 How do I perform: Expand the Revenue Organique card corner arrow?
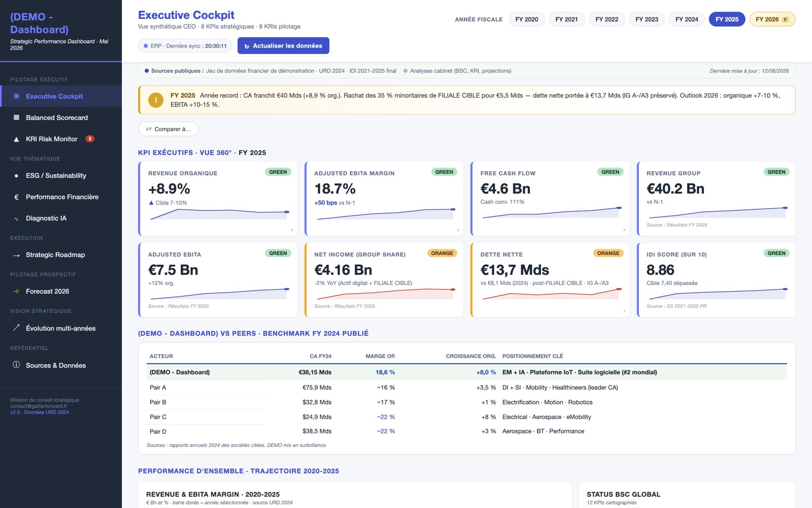click(292, 230)
